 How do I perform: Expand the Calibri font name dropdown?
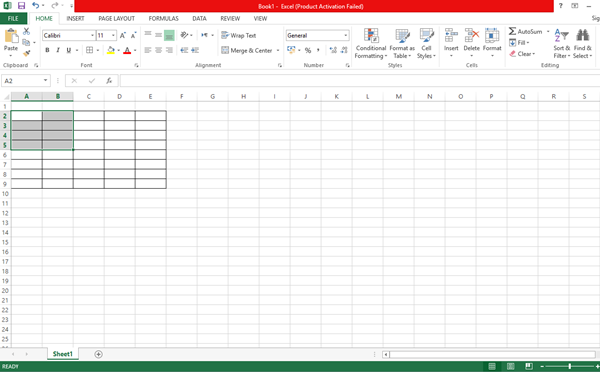[x=92, y=35]
